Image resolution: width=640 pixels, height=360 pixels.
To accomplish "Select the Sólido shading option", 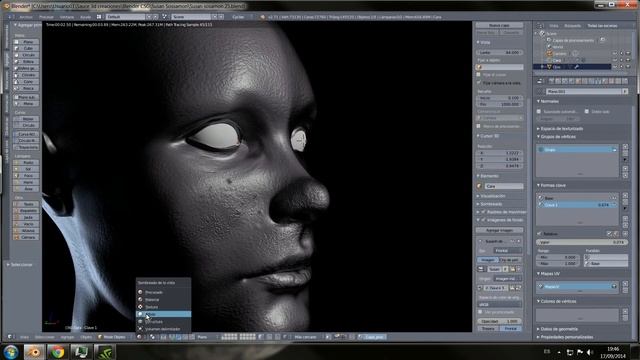I will click(163, 314).
